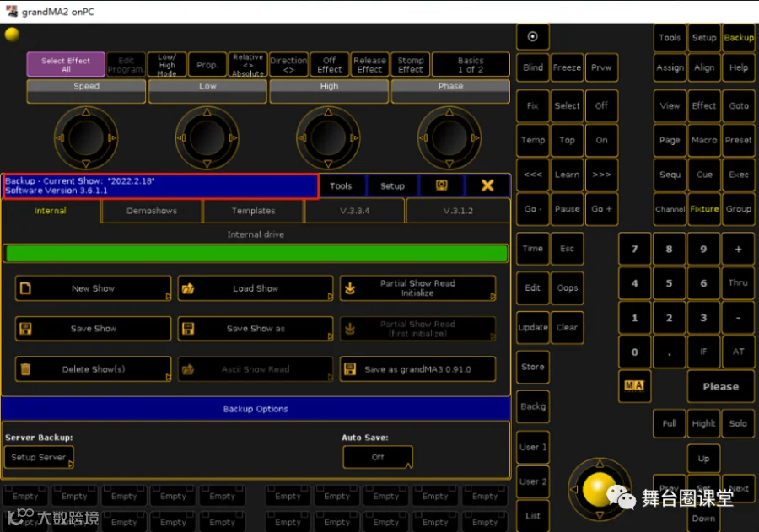
Task: Open the Setup Server button
Action: [x=39, y=458]
